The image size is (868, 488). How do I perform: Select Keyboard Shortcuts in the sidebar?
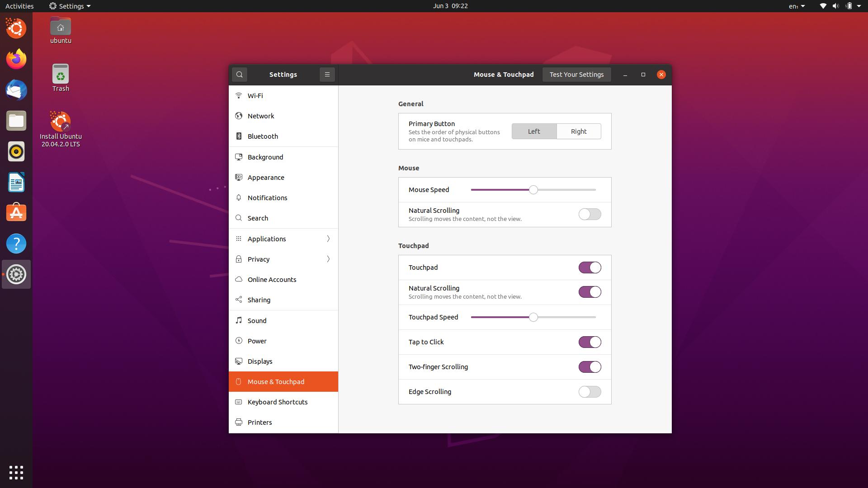pyautogui.click(x=277, y=402)
